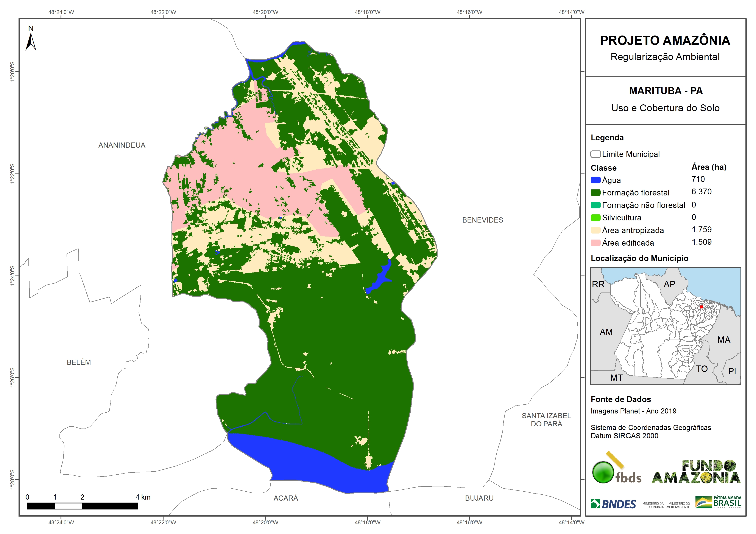The width and height of the screenshot is (756, 534).
Task: Click the Formação florestal dark green swatch
Action: (595, 192)
